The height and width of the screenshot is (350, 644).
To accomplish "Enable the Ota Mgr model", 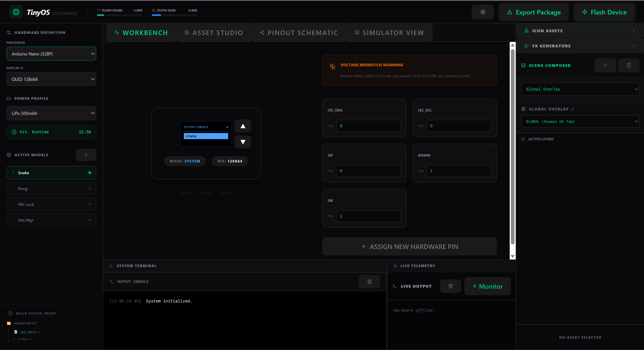I will coord(90,220).
